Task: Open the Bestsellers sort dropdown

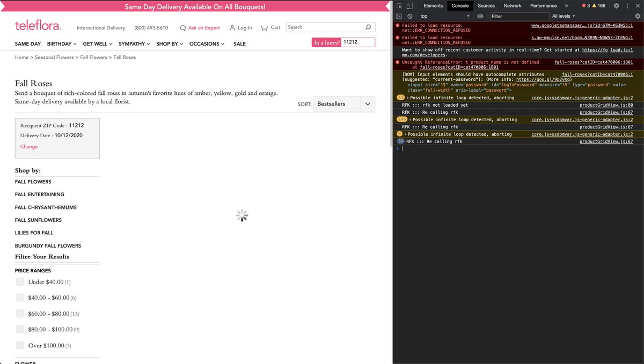Action: tap(344, 104)
